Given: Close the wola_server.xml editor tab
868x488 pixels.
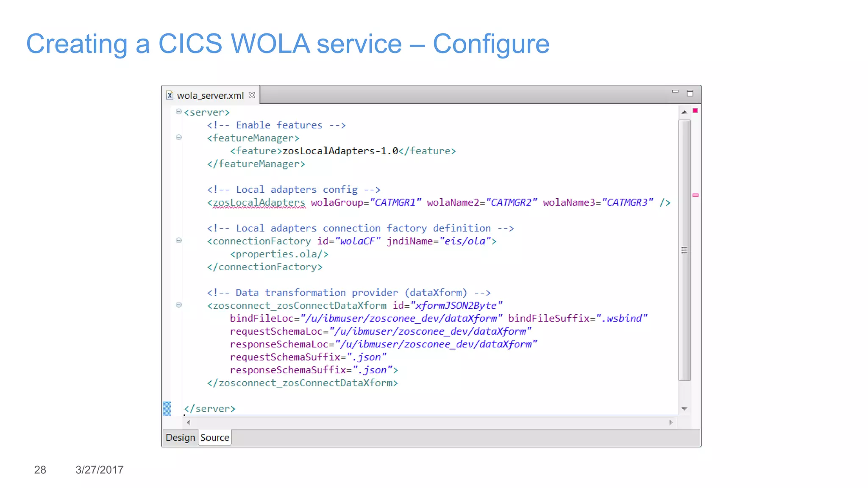Looking at the screenshot, I should pyautogui.click(x=252, y=95).
